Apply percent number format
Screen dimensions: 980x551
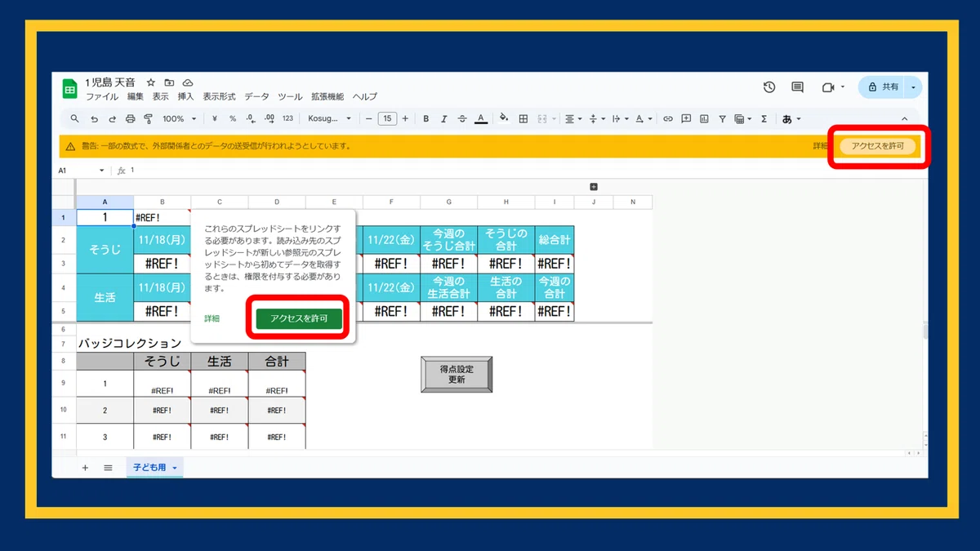pyautogui.click(x=232, y=119)
